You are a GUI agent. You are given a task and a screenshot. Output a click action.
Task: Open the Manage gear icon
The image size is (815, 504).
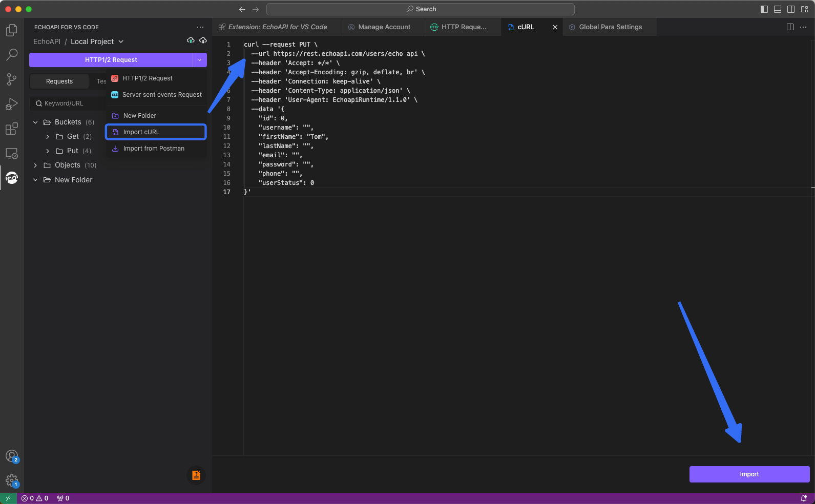[12, 481]
